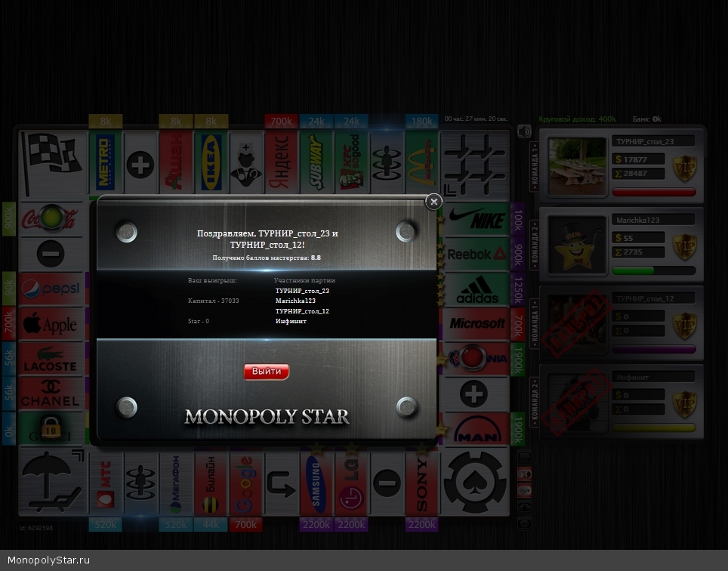The width and height of the screenshot is (728, 571).
Task: Select the Lacoste board cell
Action: click(51, 358)
